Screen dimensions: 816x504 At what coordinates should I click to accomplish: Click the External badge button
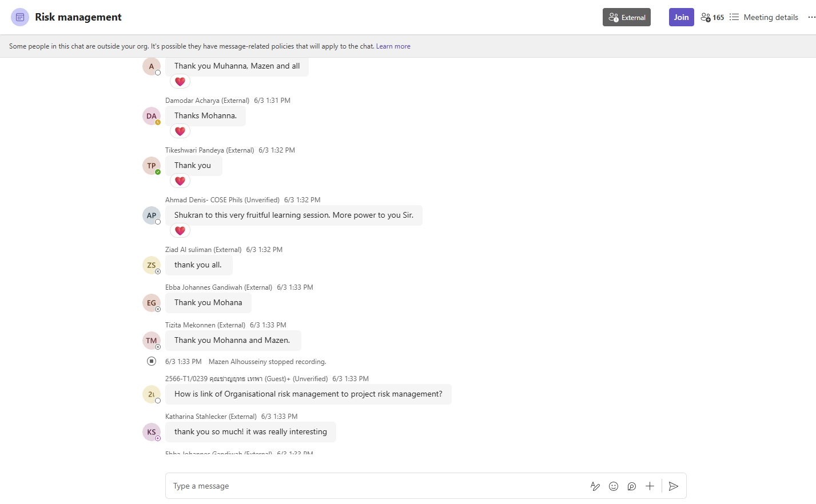coord(627,17)
